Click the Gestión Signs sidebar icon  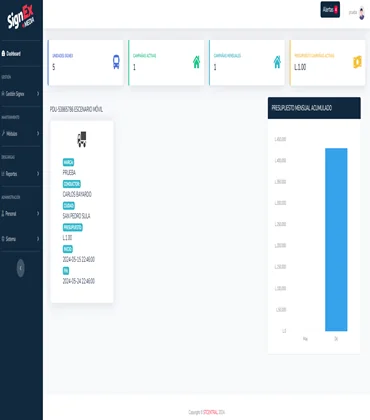pyautogui.click(x=3, y=94)
